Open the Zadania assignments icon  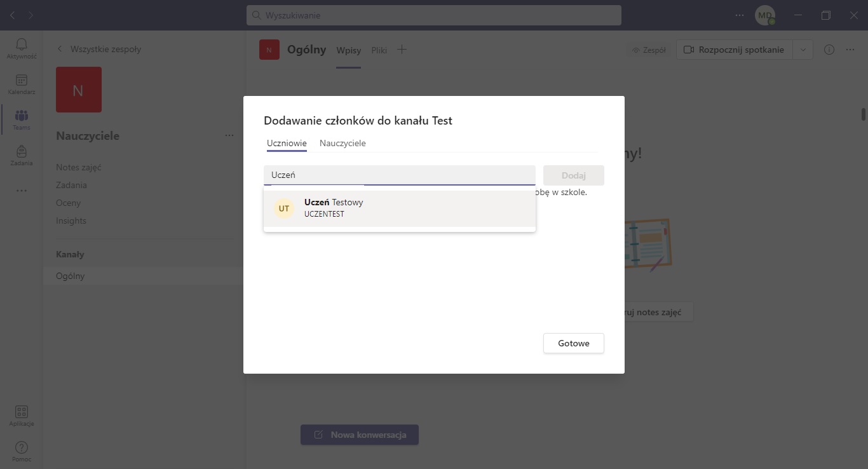pyautogui.click(x=21, y=153)
